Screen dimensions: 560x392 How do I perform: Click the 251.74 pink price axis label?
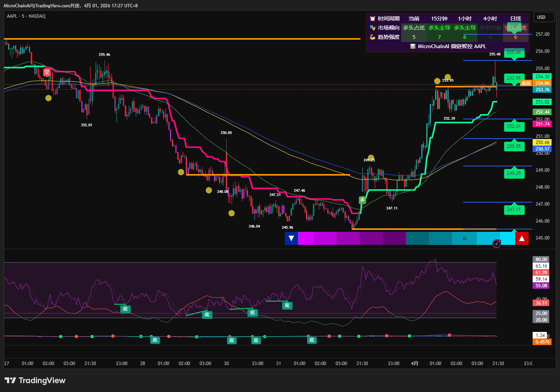coord(543,124)
